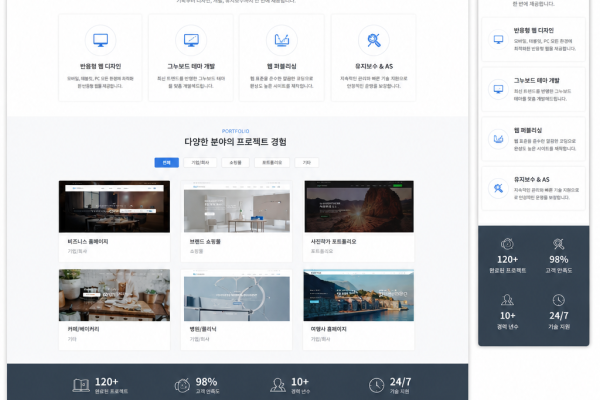The height and width of the screenshot is (400, 600).
Task: Click the 24/7 figure in the bottom stats bar
Action: pyautogui.click(x=400, y=382)
